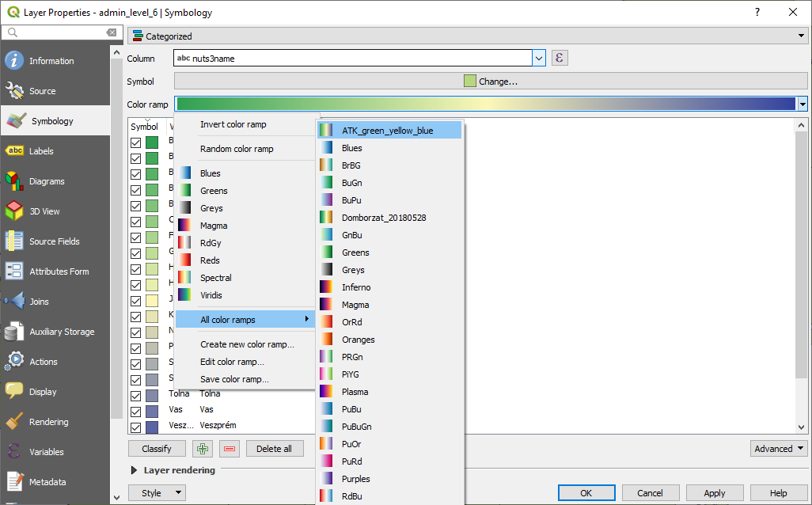Click the sidebar scrollbar up arrow
The height and width of the screenshot is (505, 812).
(116, 53)
